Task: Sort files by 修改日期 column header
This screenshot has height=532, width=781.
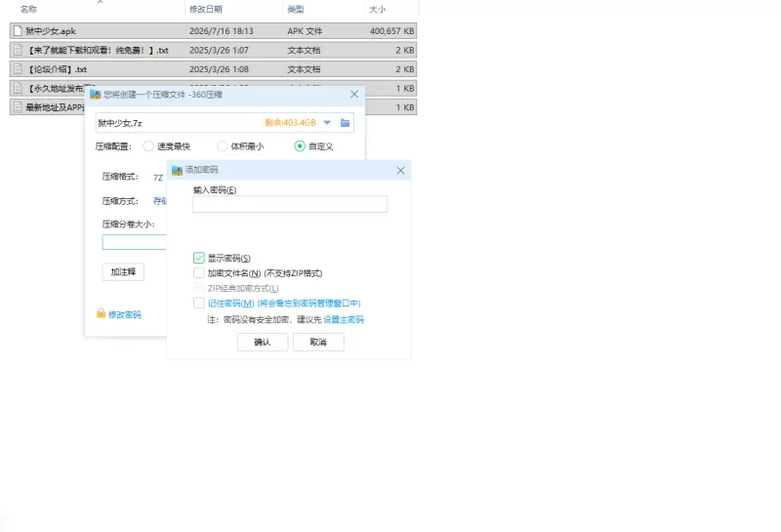Action: point(206,9)
